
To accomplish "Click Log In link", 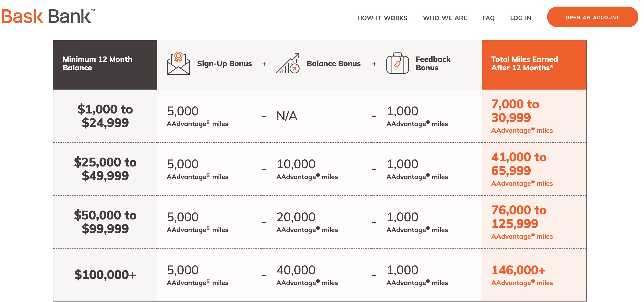I will tap(521, 18).
